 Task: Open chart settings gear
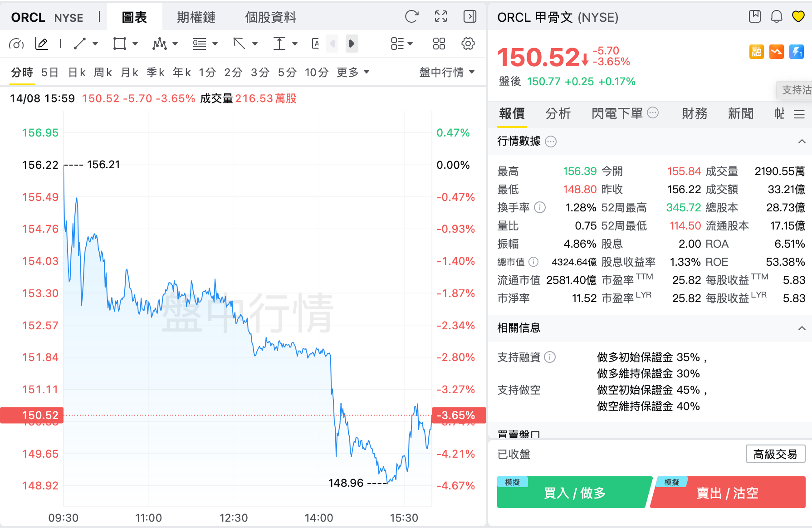coord(468,44)
